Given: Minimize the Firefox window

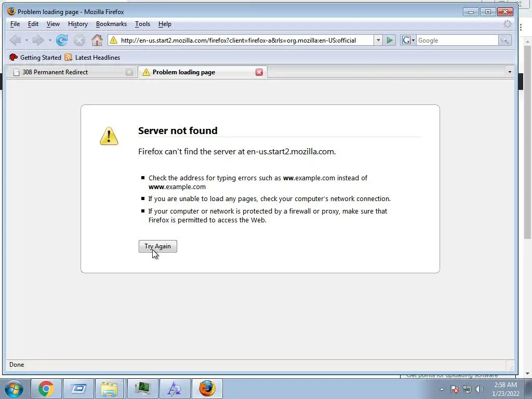Looking at the screenshot, I should (471, 12).
